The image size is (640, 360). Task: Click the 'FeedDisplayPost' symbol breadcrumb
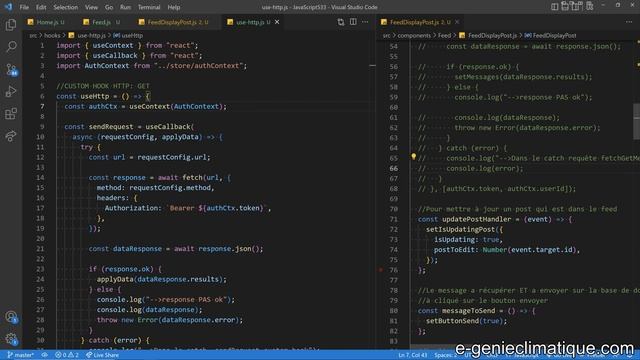554,36
